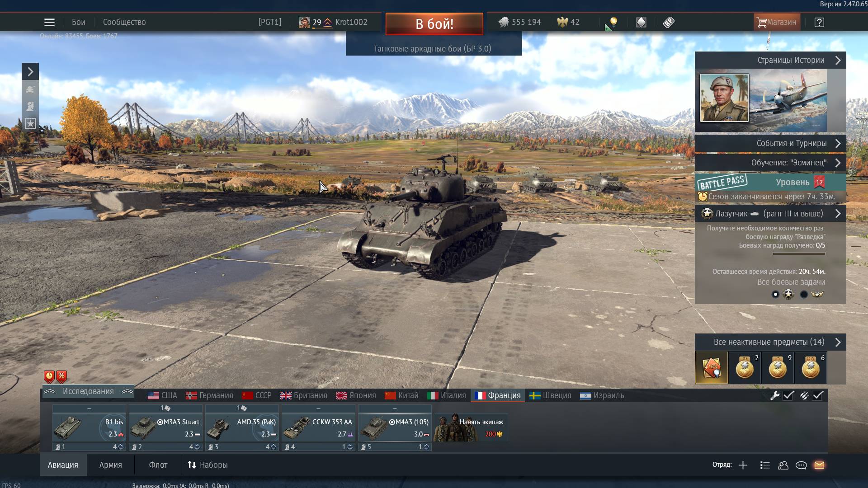Switch to the Армия tab

(x=111, y=465)
